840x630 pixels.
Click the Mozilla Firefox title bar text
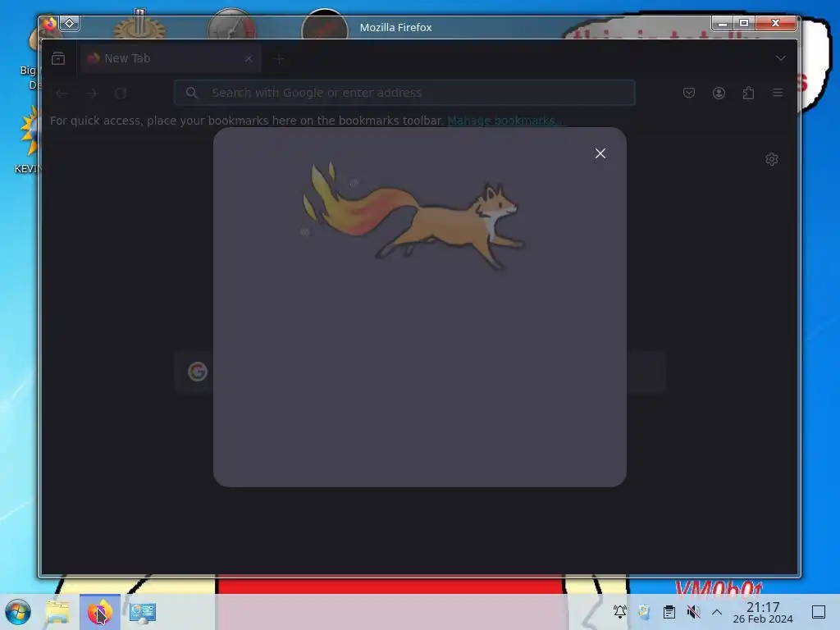tap(395, 27)
